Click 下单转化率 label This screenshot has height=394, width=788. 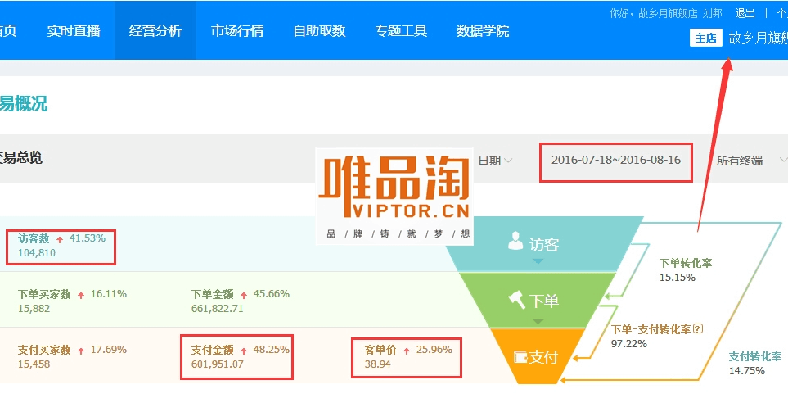pyautogui.click(x=685, y=263)
